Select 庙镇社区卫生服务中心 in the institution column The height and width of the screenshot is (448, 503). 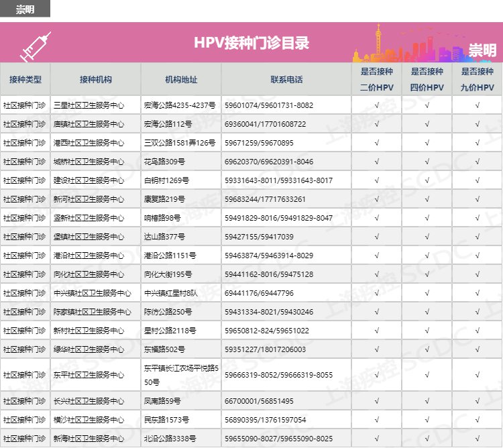click(x=89, y=124)
